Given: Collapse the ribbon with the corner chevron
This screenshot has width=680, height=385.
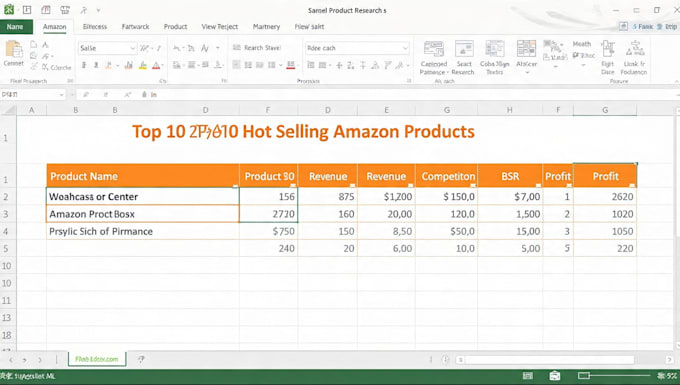Looking at the screenshot, I should click(676, 81).
